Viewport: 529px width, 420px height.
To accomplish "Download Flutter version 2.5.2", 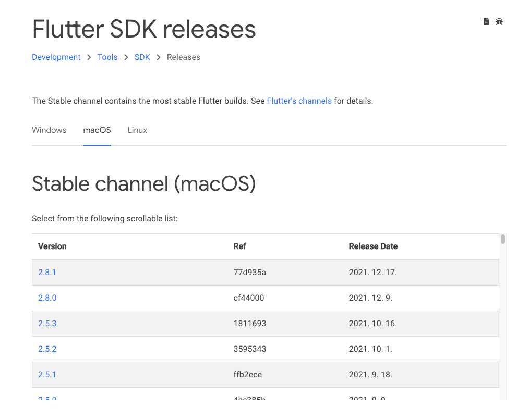I will click(47, 349).
